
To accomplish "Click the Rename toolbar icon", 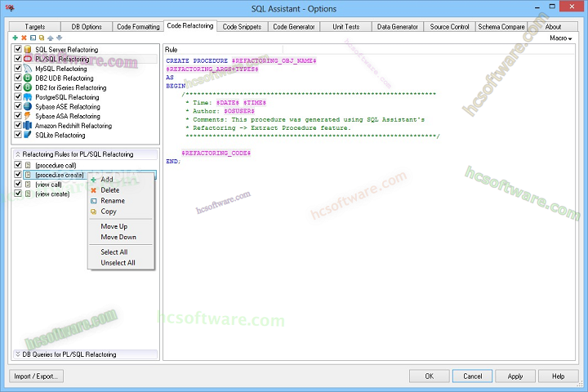I will click(33, 38).
